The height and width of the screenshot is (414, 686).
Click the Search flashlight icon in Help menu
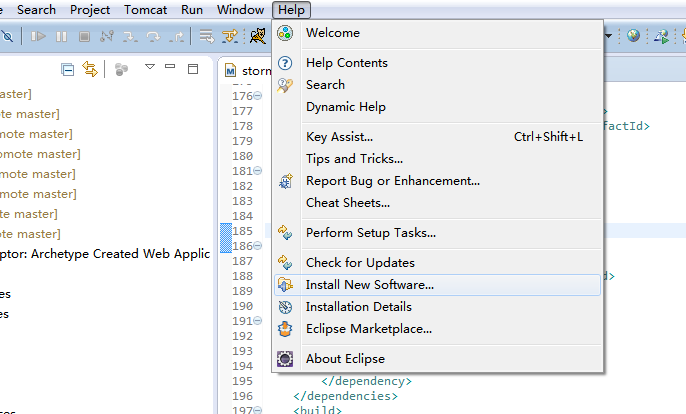285,85
